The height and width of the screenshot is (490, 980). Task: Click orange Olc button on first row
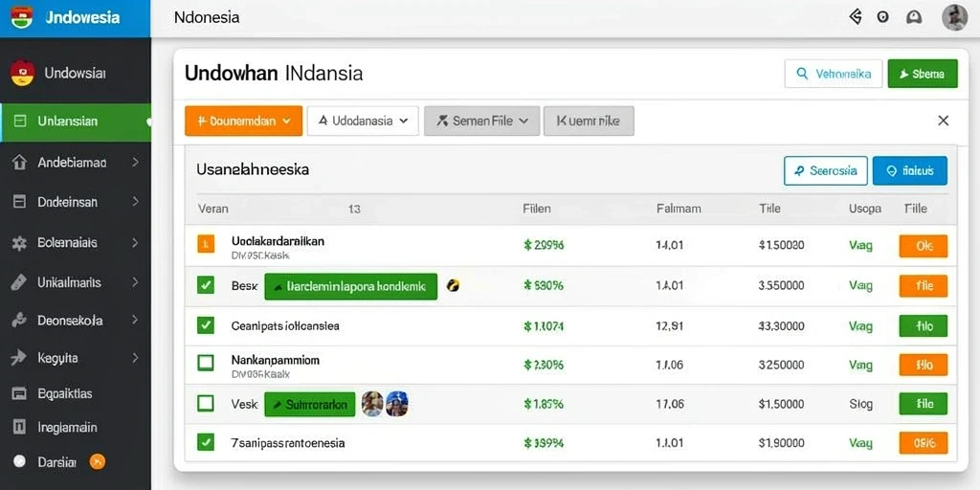click(x=924, y=246)
